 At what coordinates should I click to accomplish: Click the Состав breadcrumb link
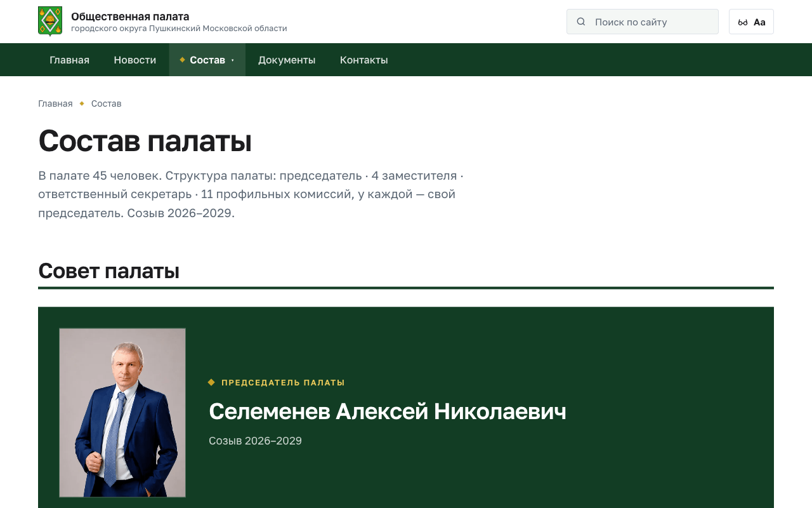(107, 104)
